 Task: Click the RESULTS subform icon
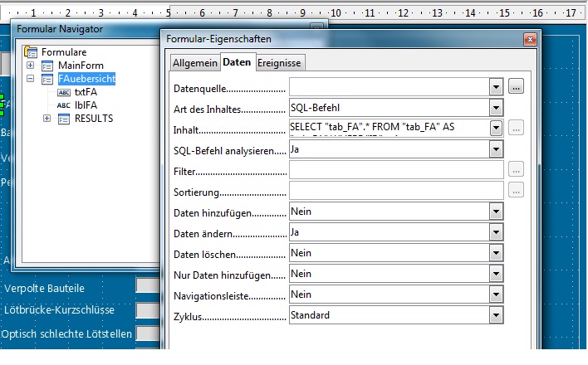click(64, 119)
